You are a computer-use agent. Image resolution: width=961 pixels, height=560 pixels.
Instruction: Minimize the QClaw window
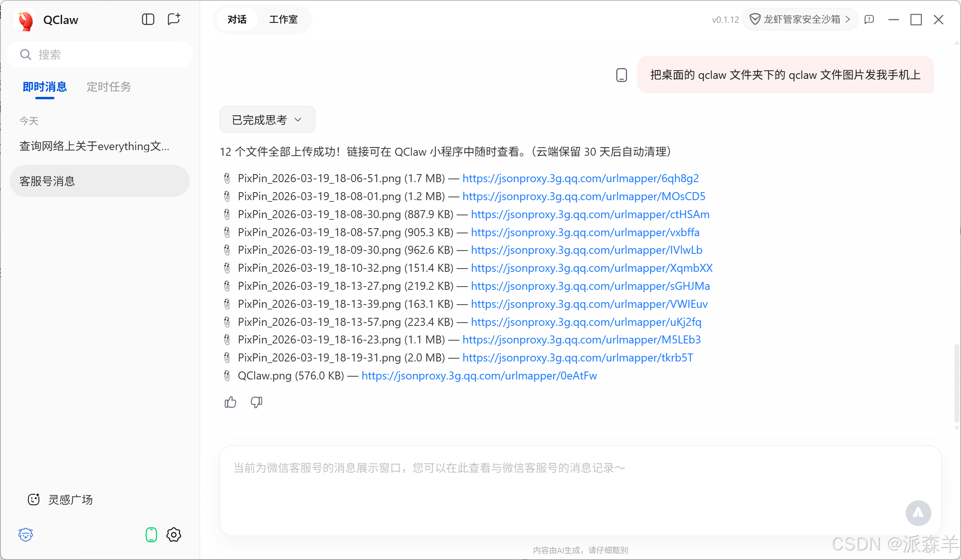point(893,19)
